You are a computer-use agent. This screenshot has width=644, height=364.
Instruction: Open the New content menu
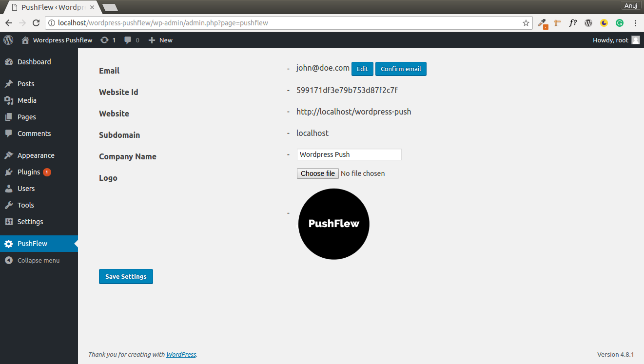[x=160, y=40]
